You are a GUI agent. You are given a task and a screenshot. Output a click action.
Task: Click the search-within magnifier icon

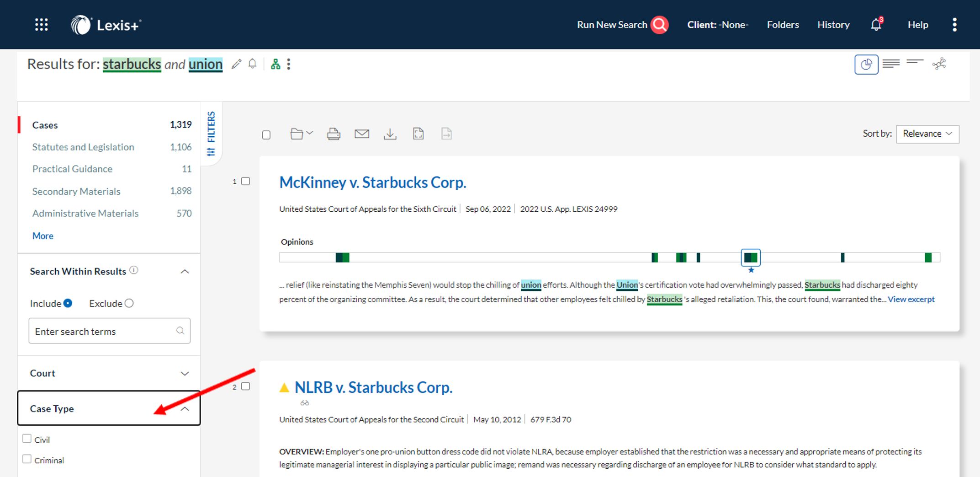point(180,331)
